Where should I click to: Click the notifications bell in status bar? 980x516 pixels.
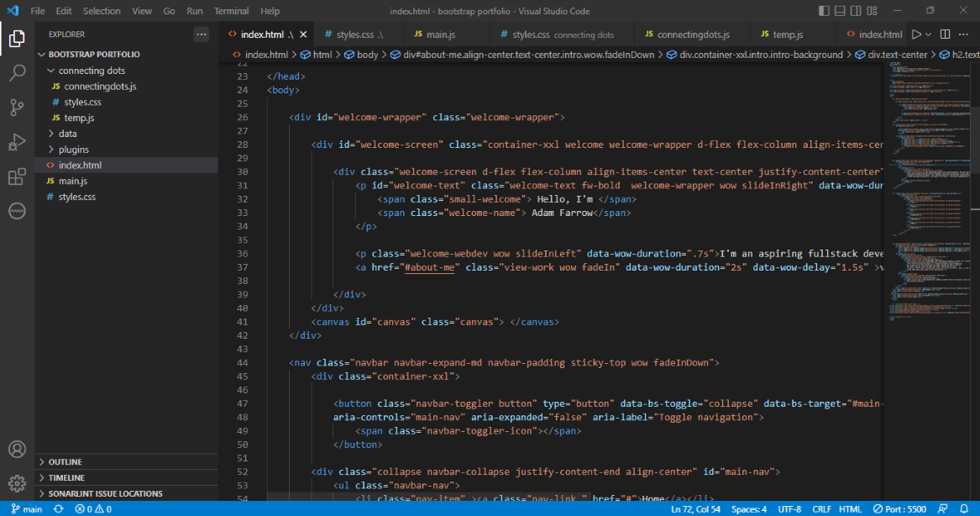point(965,509)
